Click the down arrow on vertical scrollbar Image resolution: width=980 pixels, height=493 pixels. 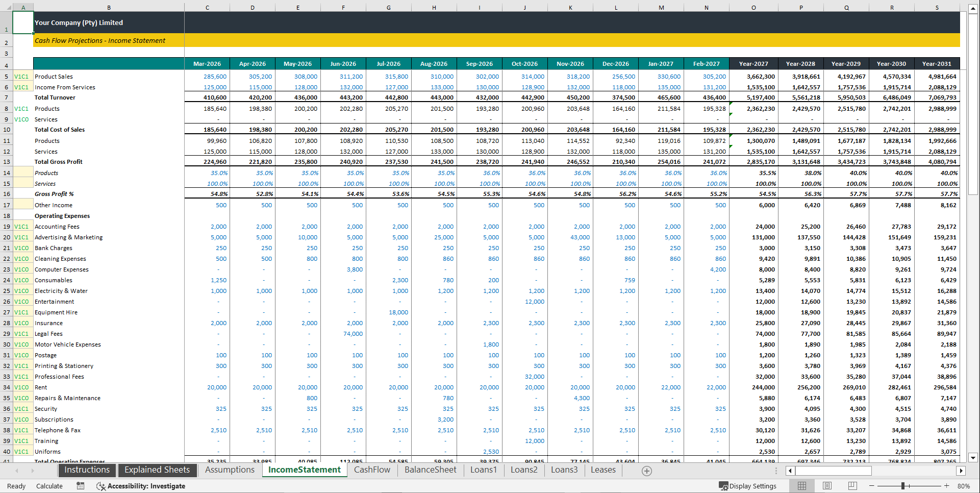pyautogui.click(x=973, y=458)
